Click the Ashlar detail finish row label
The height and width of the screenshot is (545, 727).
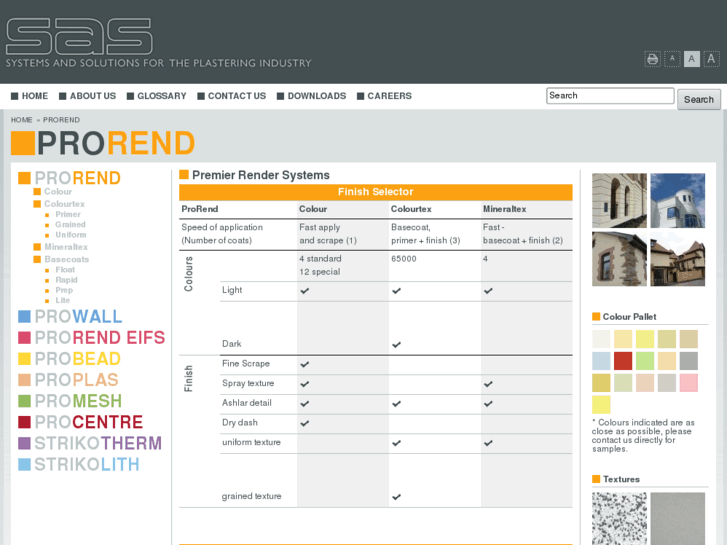246,403
